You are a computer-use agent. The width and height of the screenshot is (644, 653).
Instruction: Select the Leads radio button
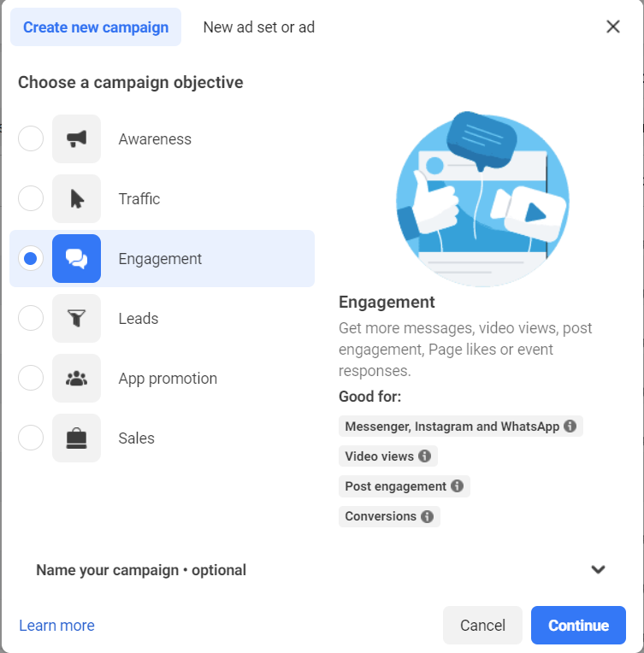[x=31, y=319]
